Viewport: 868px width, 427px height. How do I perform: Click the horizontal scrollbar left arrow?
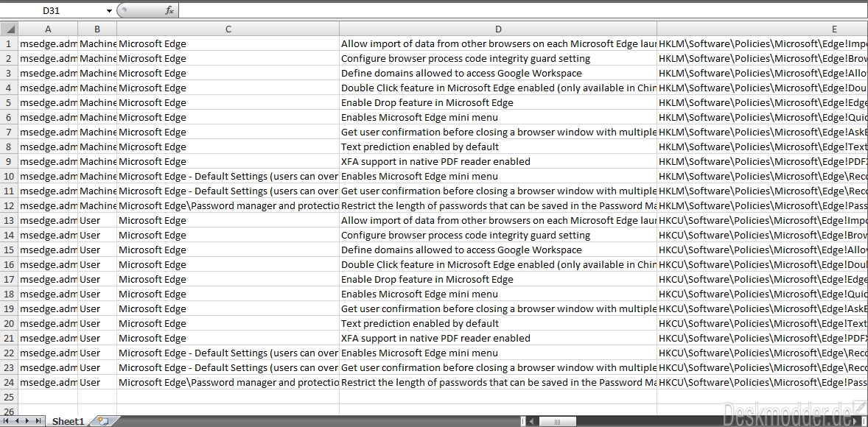[x=531, y=421]
